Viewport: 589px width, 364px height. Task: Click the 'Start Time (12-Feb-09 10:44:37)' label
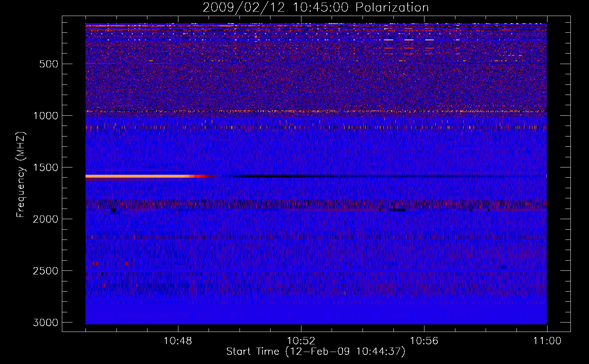point(316,352)
